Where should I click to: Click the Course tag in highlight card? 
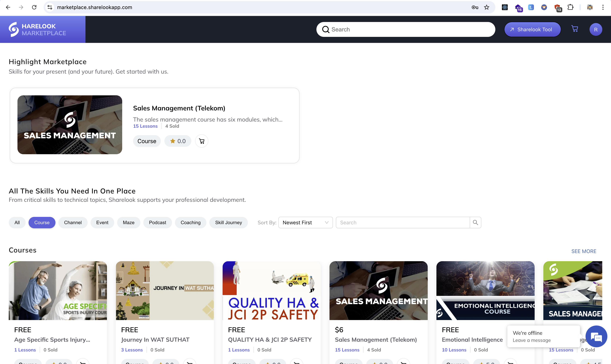click(147, 141)
